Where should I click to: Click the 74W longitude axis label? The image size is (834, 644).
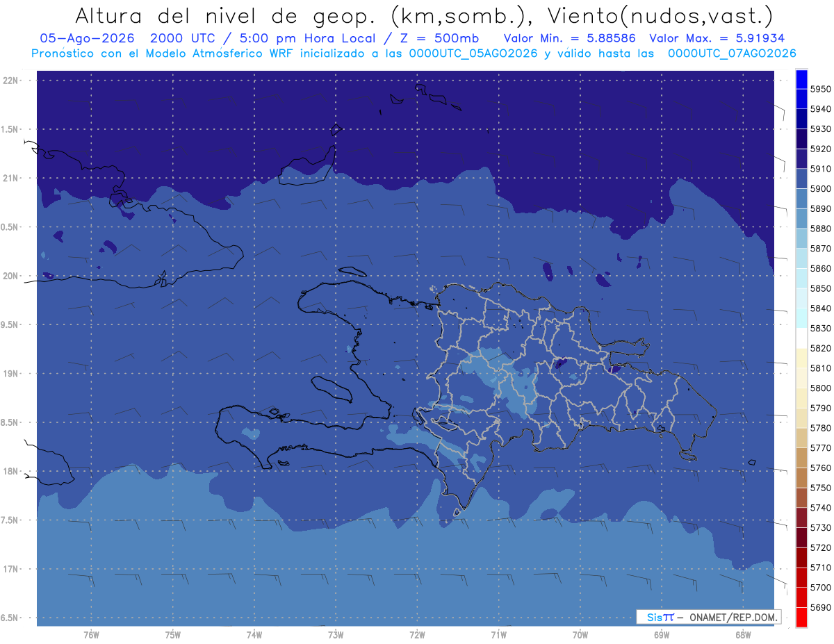coord(254,635)
